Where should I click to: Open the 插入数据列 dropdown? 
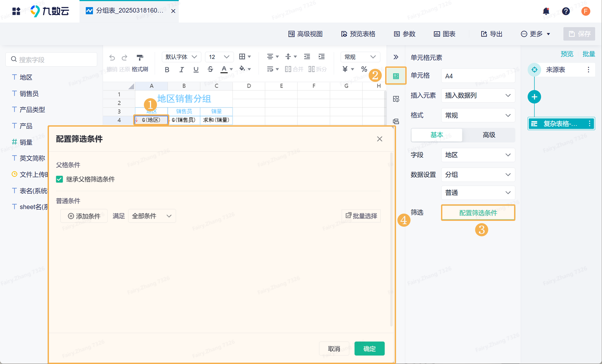pyautogui.click(x=478, y=96)
